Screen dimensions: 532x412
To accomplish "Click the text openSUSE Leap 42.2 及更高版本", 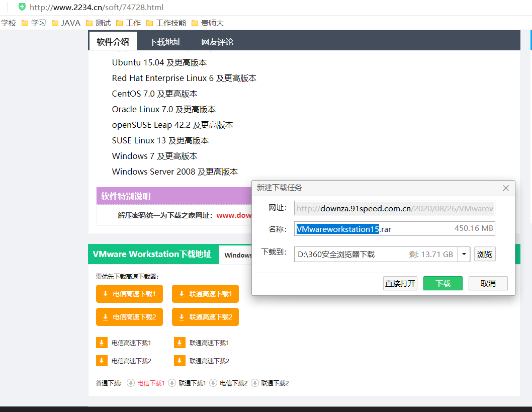I will pyautogui.click(x=172, y=125).
